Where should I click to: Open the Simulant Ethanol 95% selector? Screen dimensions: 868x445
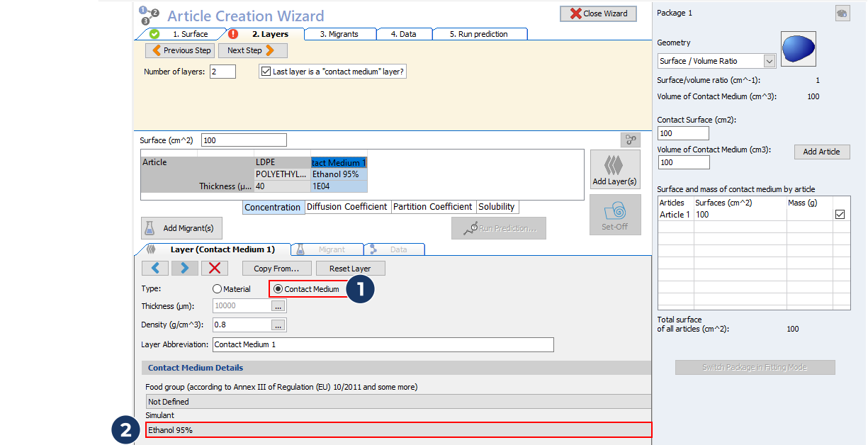point(398,430)
